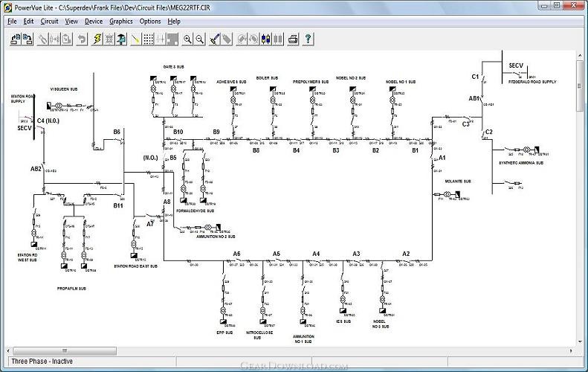Click the horizontal scrollbar thumb
Image resolution: width=588 pixels, height=372 pixels.
[65, 350]
